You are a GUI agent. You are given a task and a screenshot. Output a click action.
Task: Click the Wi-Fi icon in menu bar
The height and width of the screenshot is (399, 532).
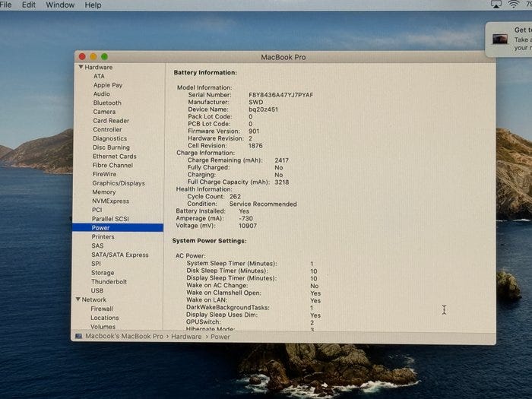[514, 5]
